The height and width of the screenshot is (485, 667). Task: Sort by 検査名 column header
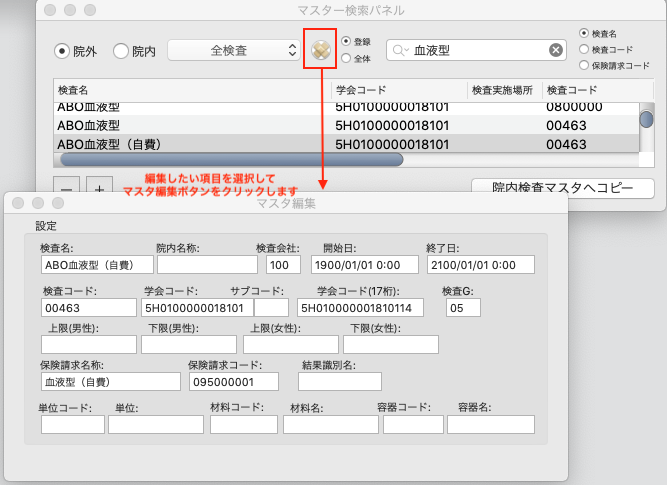click(192, 90)
